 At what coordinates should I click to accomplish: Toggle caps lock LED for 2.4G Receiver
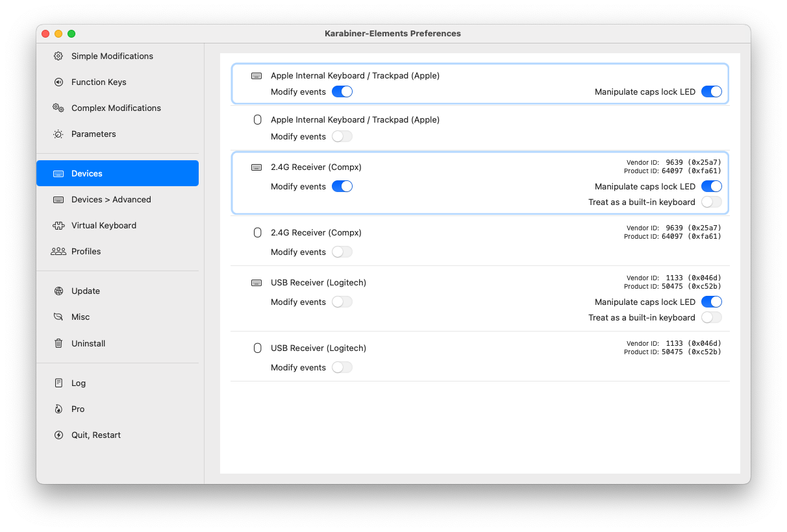click(712, 186)
